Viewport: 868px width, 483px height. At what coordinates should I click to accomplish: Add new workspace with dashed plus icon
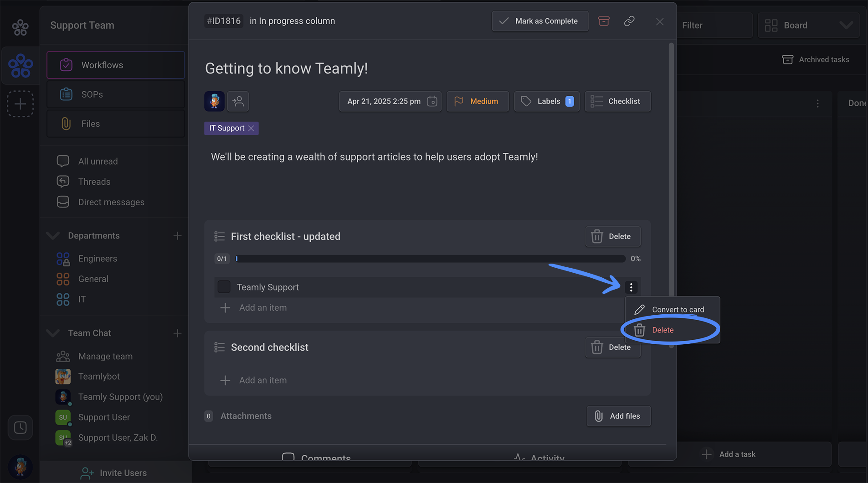point(20,104)
